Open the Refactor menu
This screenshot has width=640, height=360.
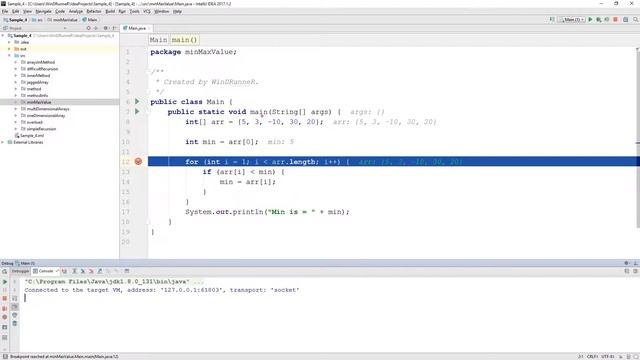pos(94,11)
